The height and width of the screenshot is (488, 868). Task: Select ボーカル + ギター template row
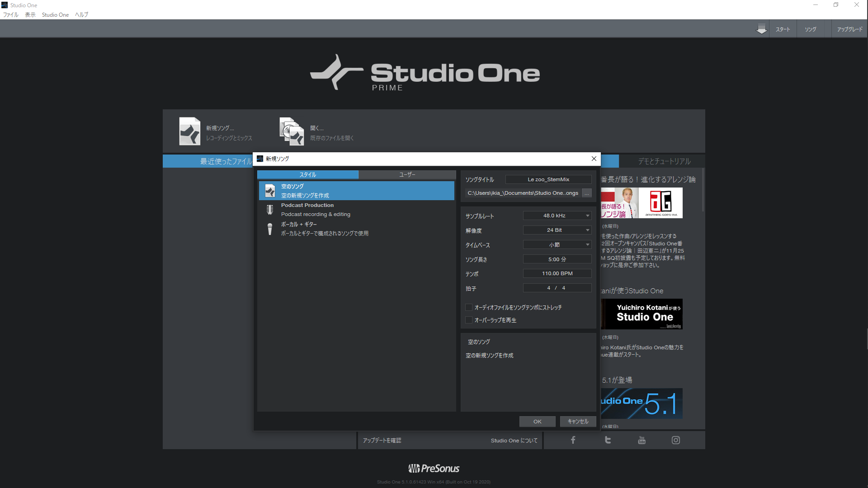pos(356,229)
